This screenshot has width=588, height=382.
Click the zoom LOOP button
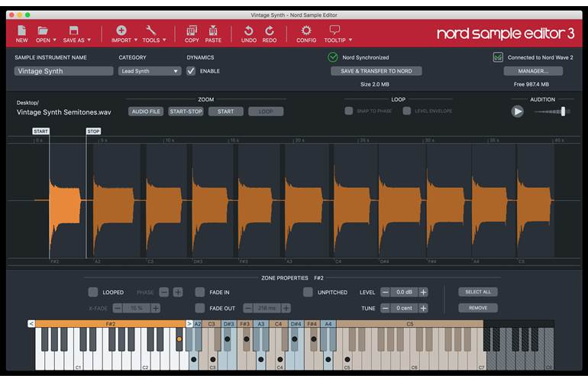click(266, 112)
